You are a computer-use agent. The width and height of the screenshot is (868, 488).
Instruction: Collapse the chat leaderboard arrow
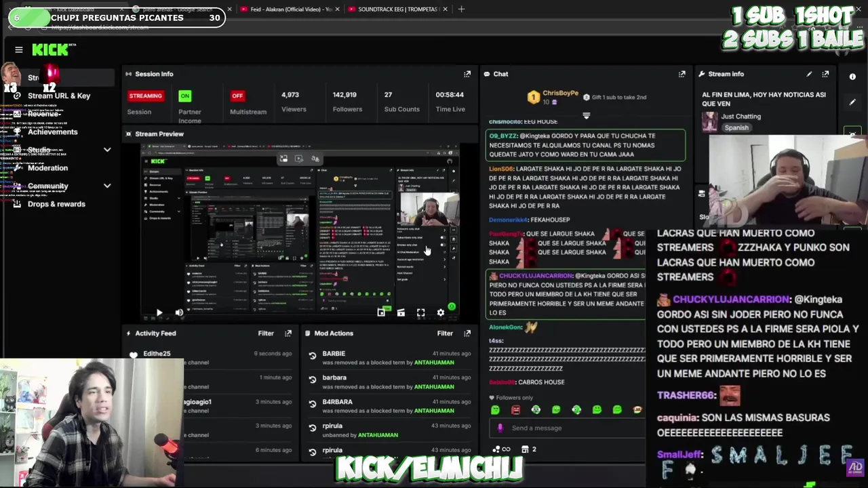pos(587,116)
